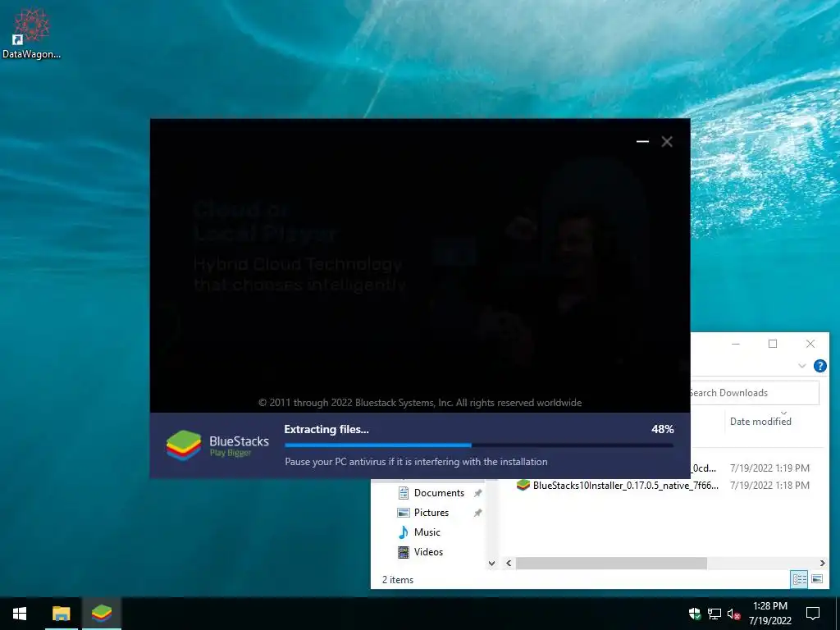Click the 48% progress label
Viewport: 840px width, 630px height.
pos(662,429)
